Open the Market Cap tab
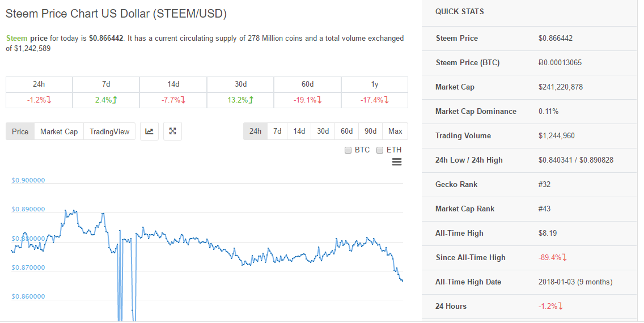 [x=59, y=131]
